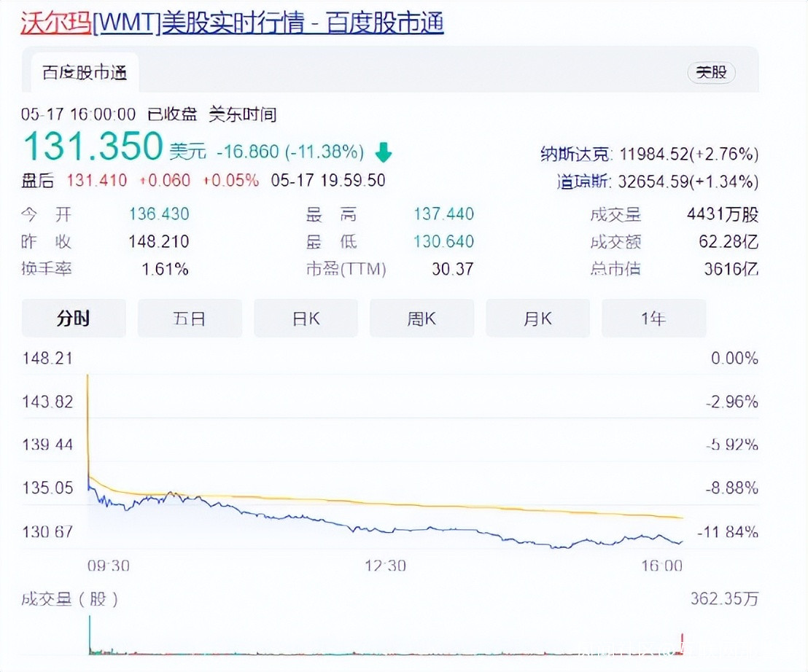This screenshot has height=672, width=808.
Task: Click the after-hours time 05-17 19:59:50
Action: (328, 180)
